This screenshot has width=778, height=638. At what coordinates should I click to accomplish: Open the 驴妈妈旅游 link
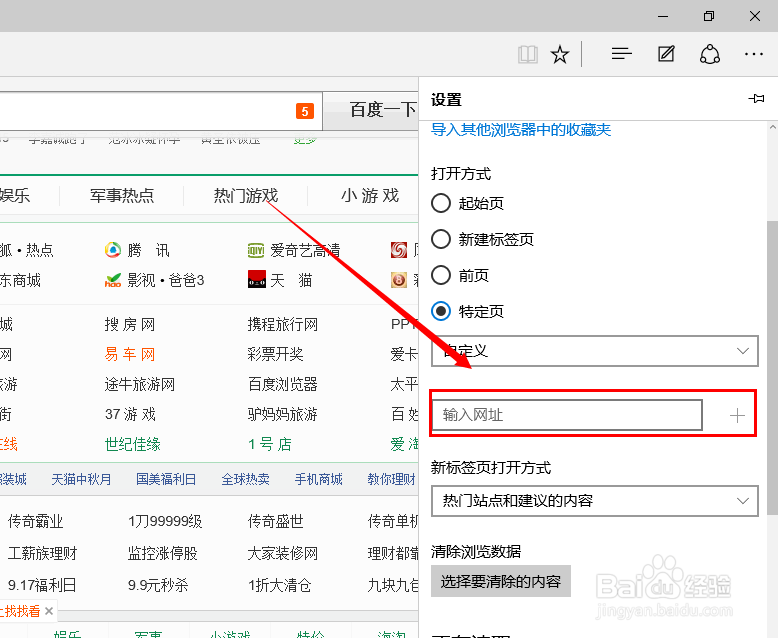pyautogui.click(x=282, y=414)
